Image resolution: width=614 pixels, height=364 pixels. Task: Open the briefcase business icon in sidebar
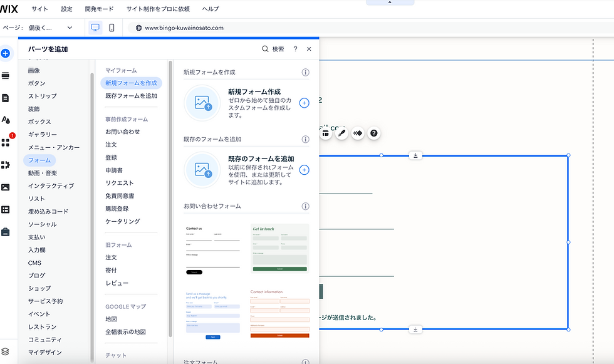6,232
